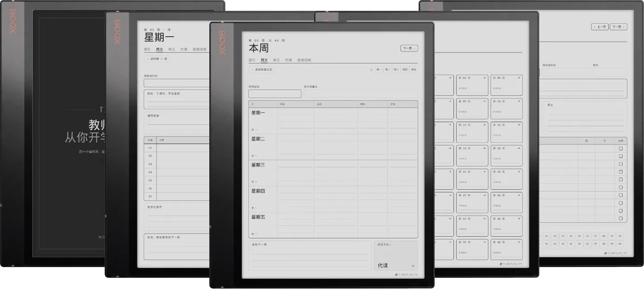The image size is (644, 289).
Task: Tick the top checkbox in the 完成 column
Action: [x=621, y=149]
